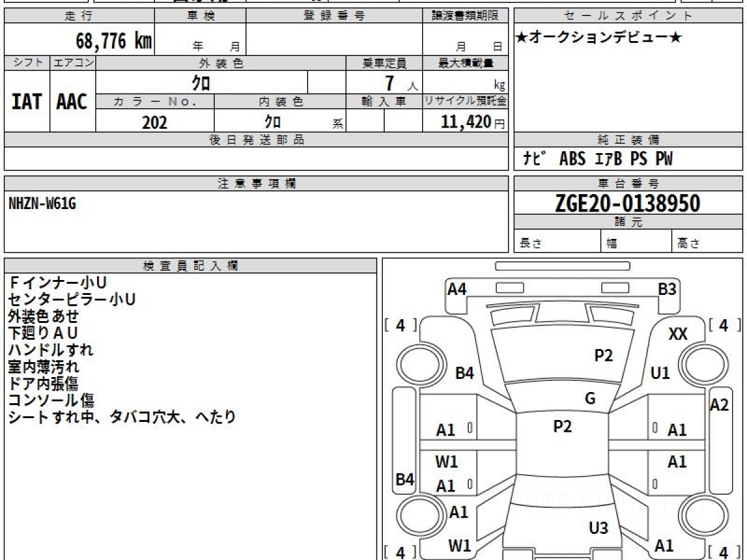
Task: Select the シートすれ中、タバコ穴大、へたり note
Action: [122, 417]
